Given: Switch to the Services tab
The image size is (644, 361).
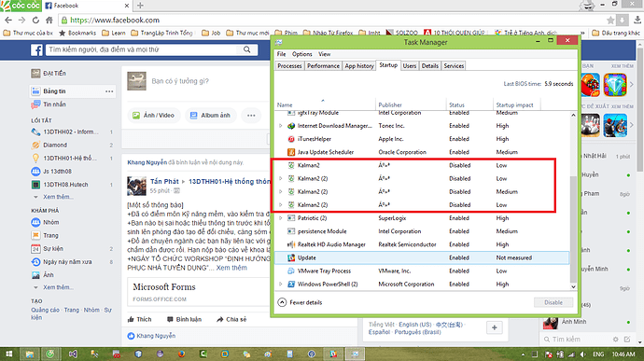Looking at the screenshot, I should click(454, 65).
